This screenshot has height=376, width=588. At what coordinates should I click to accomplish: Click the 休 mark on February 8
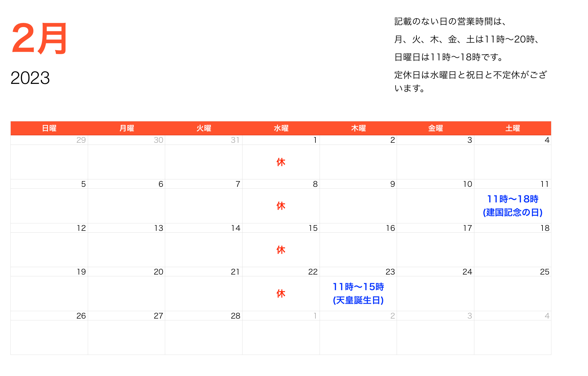(x=281, y=206)
